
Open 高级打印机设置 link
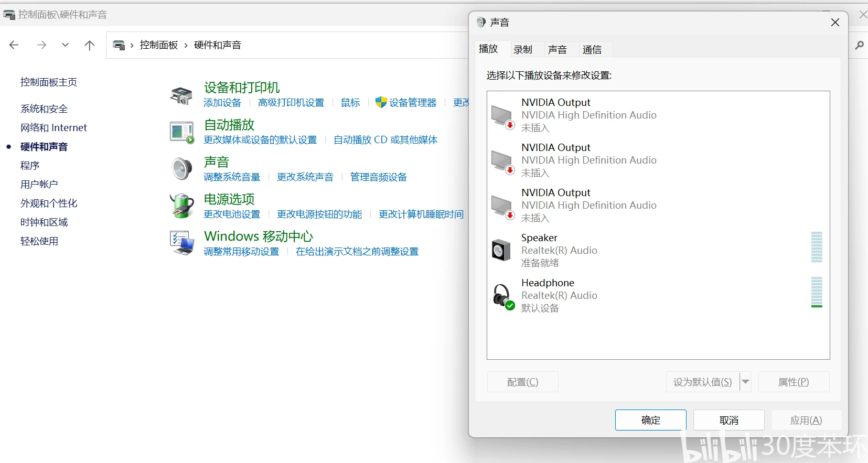tap(291, 103)
